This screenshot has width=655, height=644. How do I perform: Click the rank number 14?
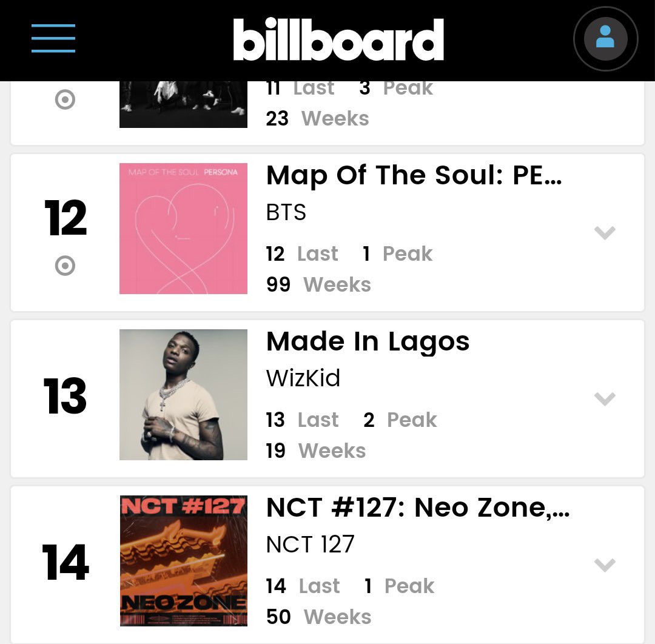click(65, 563)
